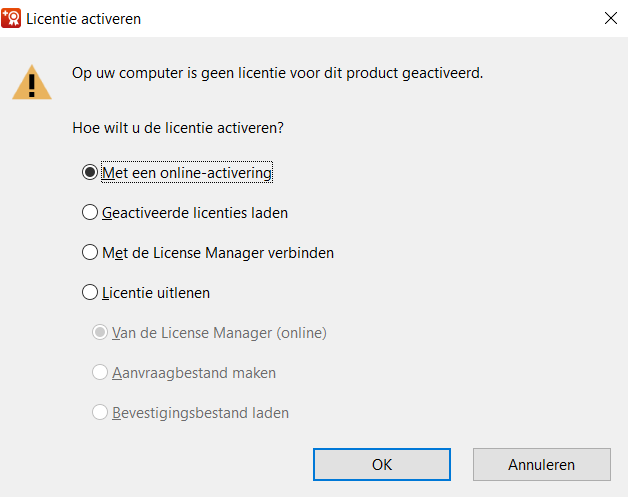Click the yellow warning triangle icon
Screen dimensions: 628x497
click(x=32, y=82)
